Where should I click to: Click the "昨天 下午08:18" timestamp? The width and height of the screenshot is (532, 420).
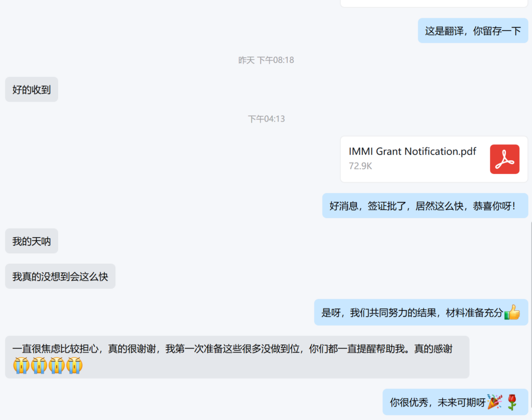point(266,60)
